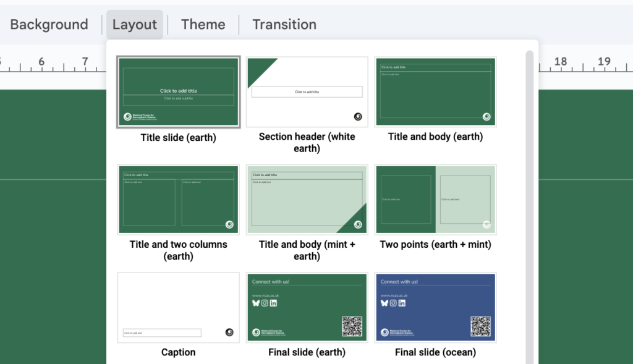The width and height of the screenshot is (633, 364).
Task: Click the Instagram icon on Final slide (ocean)
Action: click(393, 303)
